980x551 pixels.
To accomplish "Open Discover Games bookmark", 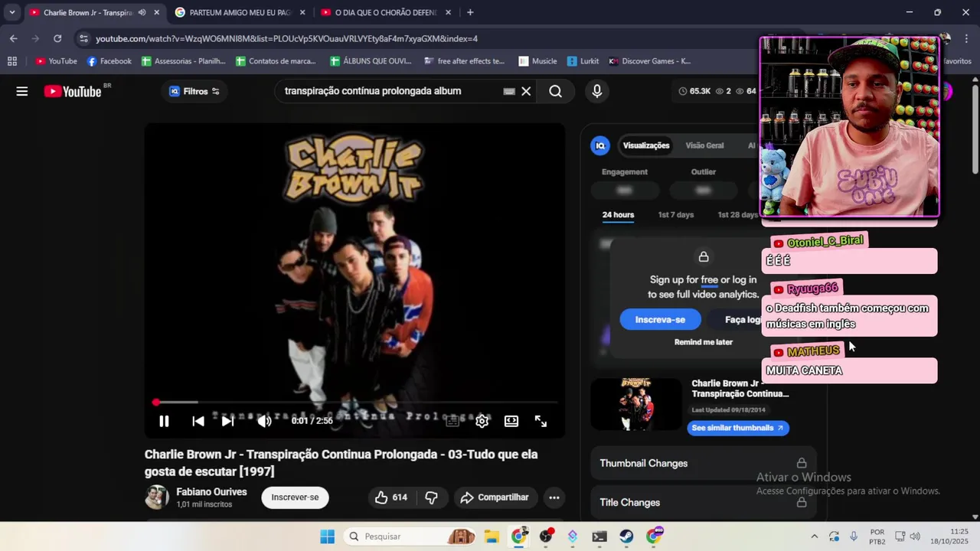I will (x=649, y=61).
